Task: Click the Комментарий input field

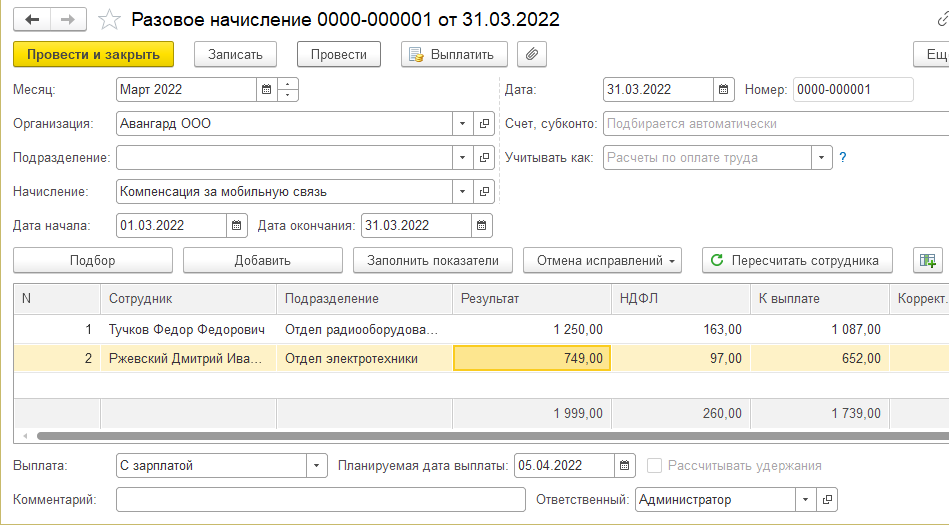Action: 321,500
